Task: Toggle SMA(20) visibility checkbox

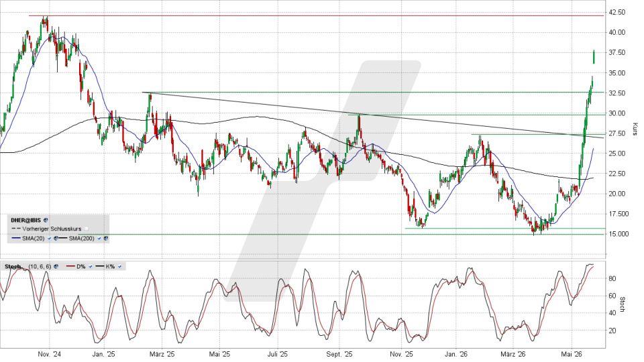Action: pyautogui.click(x=49, y=238)
